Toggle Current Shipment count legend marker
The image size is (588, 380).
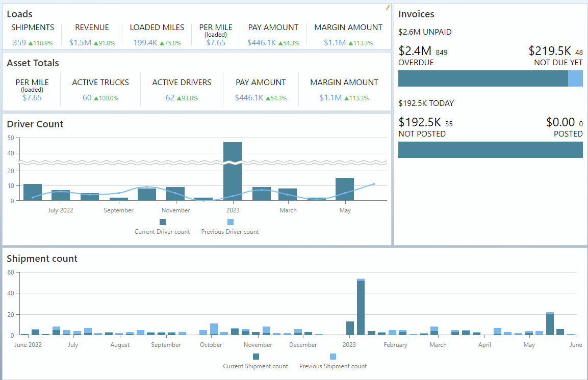(255, 357)
